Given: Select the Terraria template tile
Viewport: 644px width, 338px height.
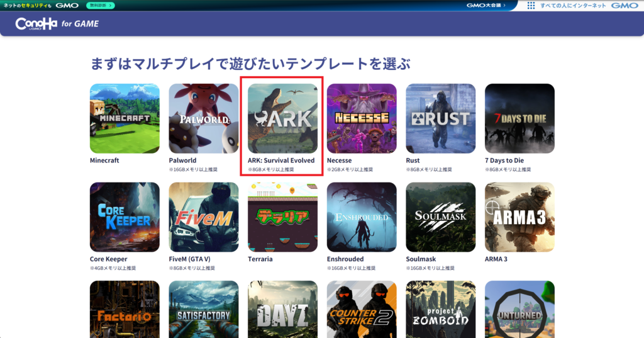Looking at the screenshot, I should pyautogui.click(x=282, y=217).
